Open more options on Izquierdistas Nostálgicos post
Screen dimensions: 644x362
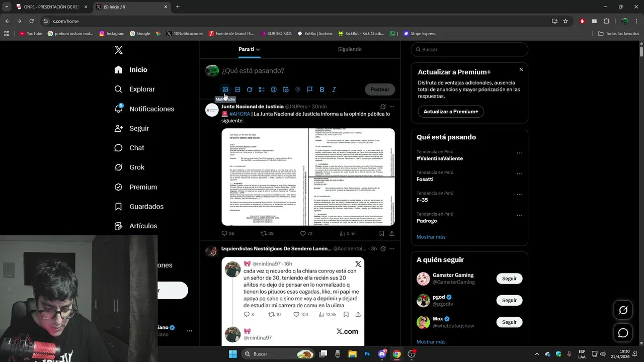(x=392, y=249)
